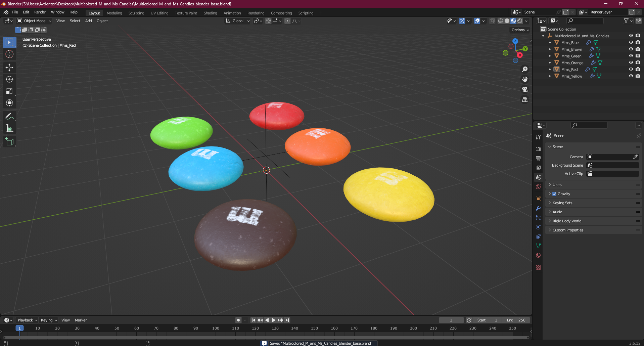Toggle show overlays button

[x=477, y=21]
